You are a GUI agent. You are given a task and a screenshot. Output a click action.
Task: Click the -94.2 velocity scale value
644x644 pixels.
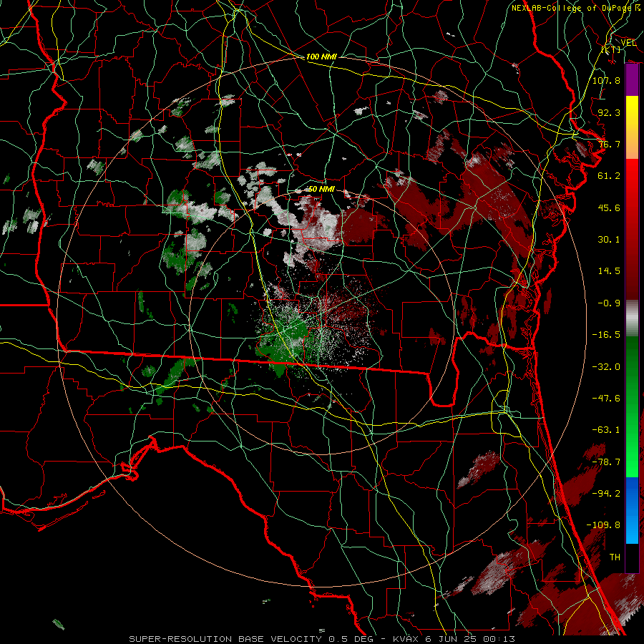click(606, 494)
